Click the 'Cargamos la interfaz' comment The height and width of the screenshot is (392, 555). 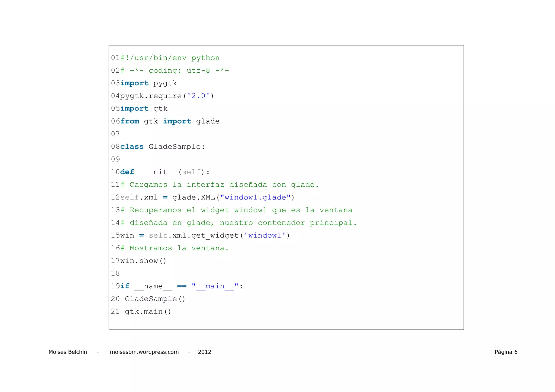220,185
